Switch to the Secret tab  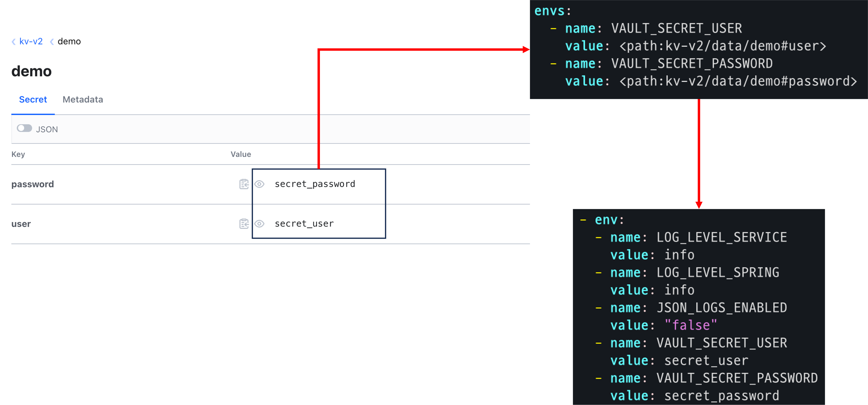(x=33, y=99)
